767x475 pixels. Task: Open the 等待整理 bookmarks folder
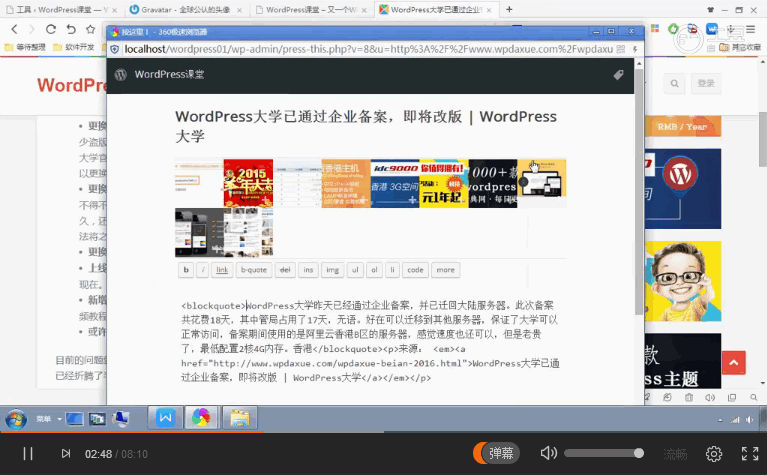click(25, 47)
